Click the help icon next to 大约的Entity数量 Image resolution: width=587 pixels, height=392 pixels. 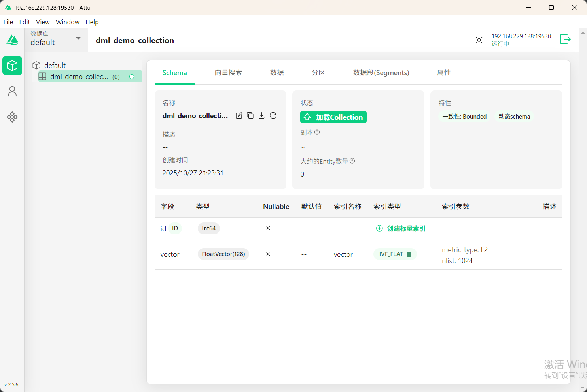click(352, 161)
